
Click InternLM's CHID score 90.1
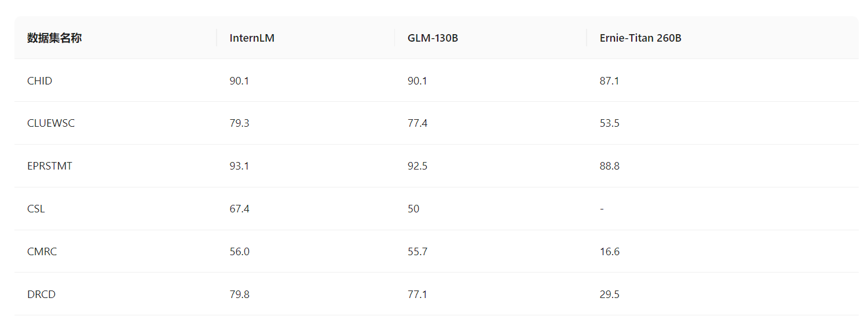[239, 81]
